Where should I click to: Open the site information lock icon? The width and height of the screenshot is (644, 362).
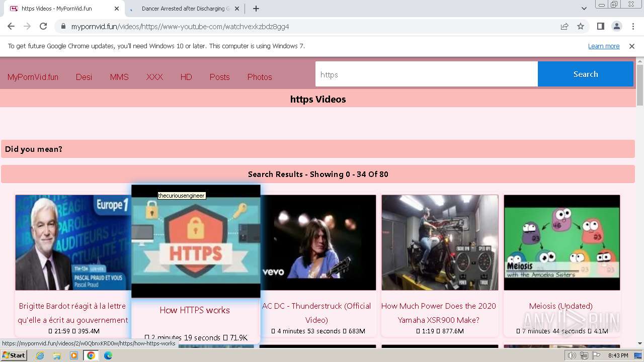tap(63, 26)
